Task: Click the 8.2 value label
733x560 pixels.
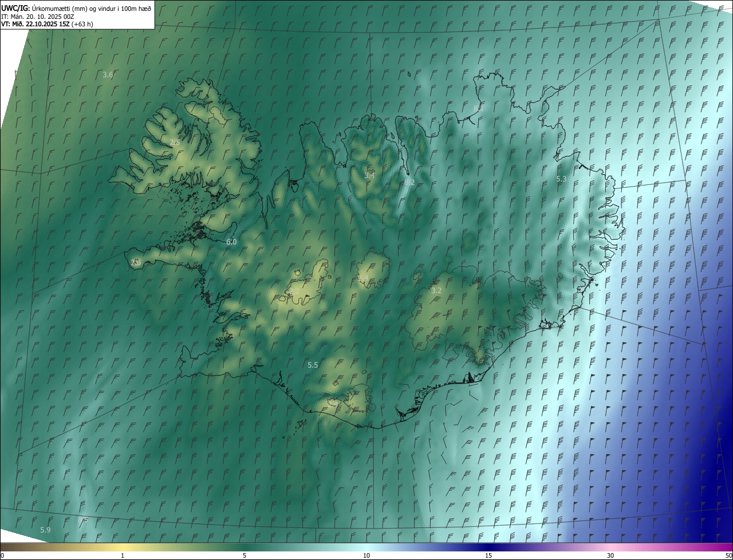Action: click(x=409, y=182)
